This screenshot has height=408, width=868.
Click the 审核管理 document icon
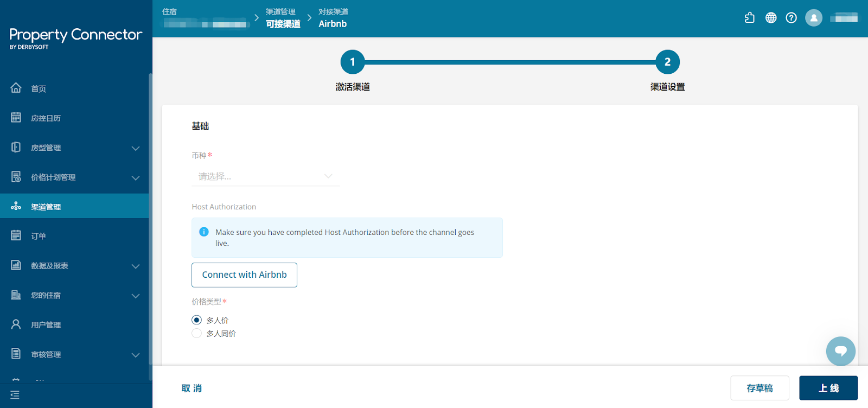tap(16, 354)
